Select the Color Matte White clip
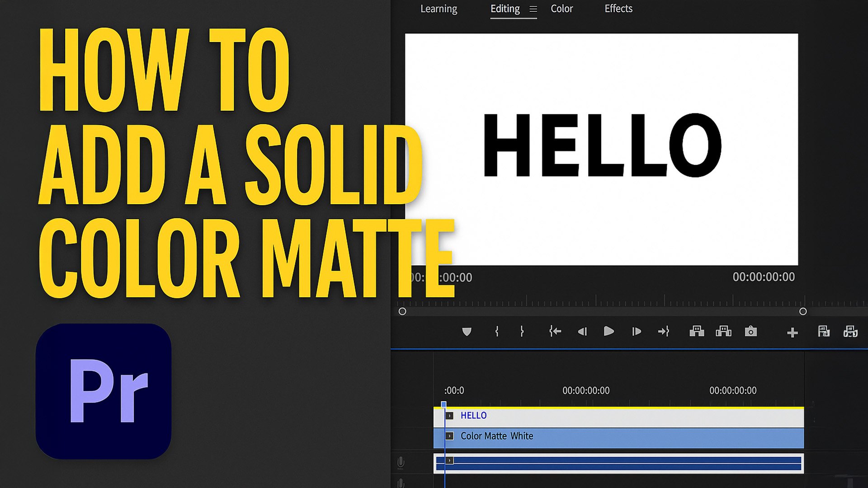This screenshot has height=488, width=868. point(618,438)
